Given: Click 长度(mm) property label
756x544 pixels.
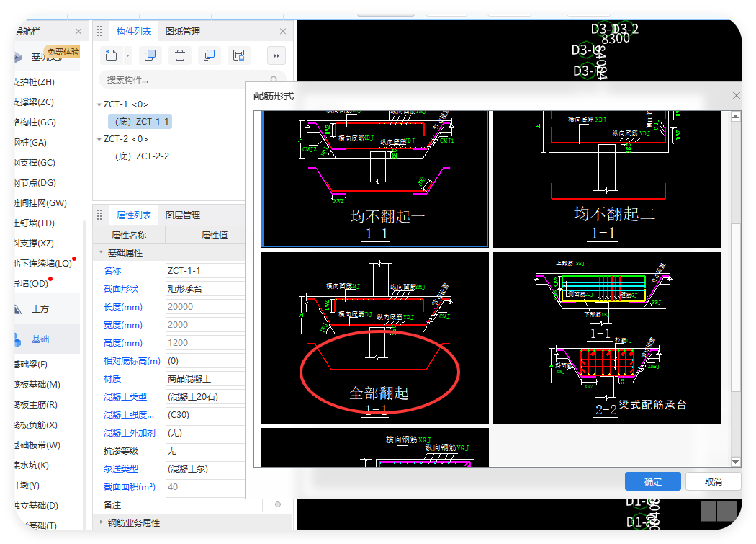Looking at the screenshot, I should pyautogui.click(x=123, y=307).
